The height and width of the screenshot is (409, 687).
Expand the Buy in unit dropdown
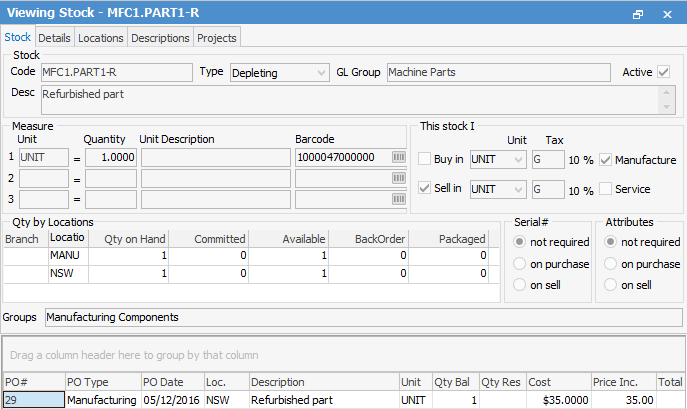(517, 160)
